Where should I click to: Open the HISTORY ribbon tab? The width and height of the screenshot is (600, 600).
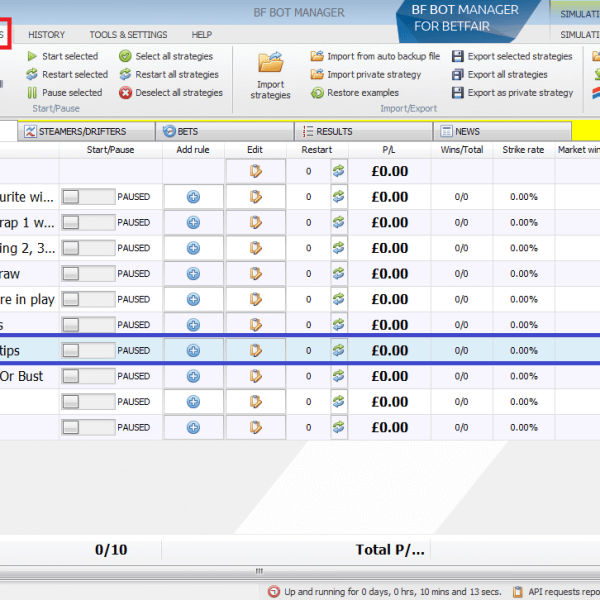[47, 35]
